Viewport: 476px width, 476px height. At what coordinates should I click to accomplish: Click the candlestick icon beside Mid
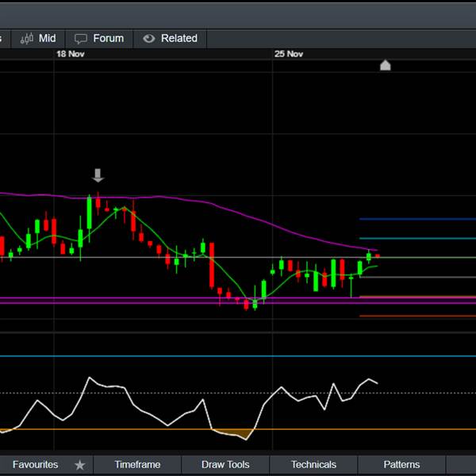pyautogui.click(x=27, y=39)
